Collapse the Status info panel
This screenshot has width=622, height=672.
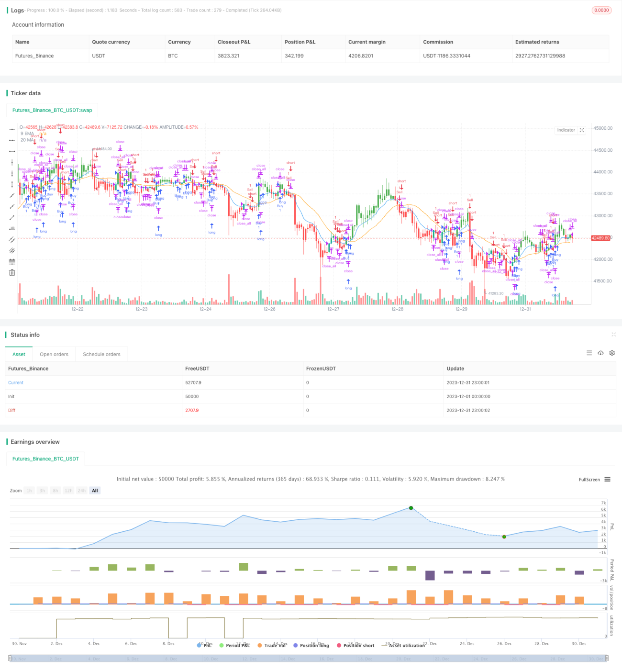click(x=613, y=335)
